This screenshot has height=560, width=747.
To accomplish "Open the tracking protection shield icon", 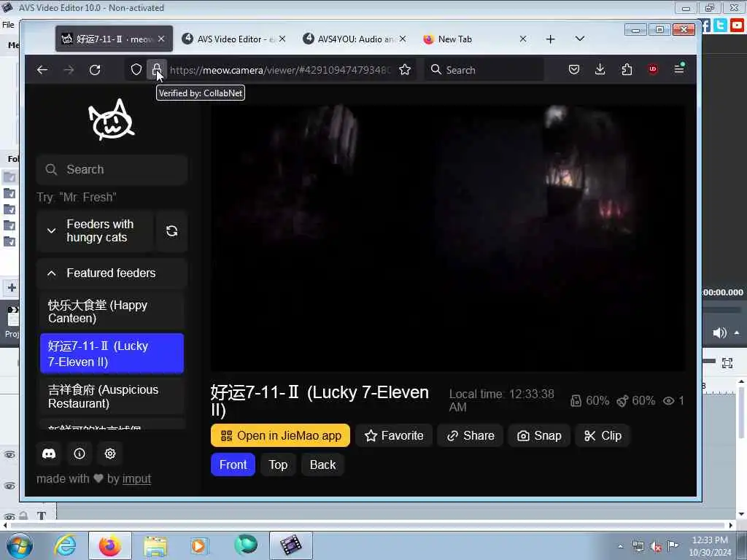I will pyautogui.click(x=136, y=70).
